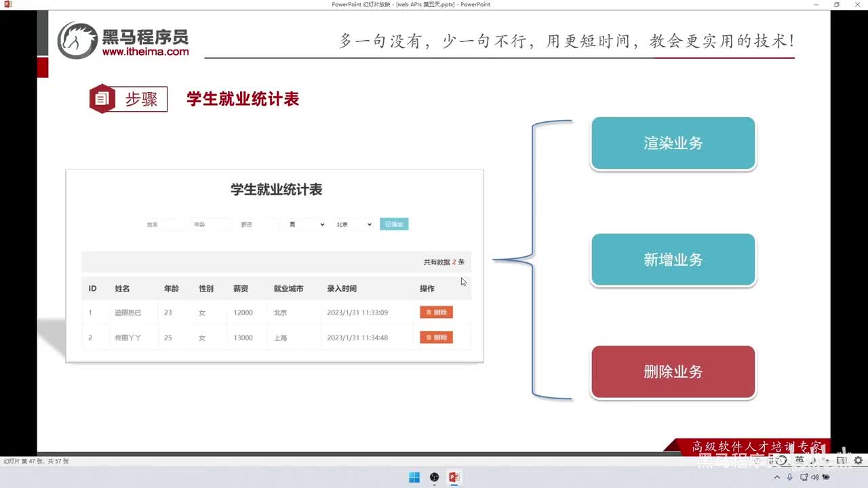Viewport: 868px width, 488px height.
Task: Click the age cell 25
Action: [168, 338]
